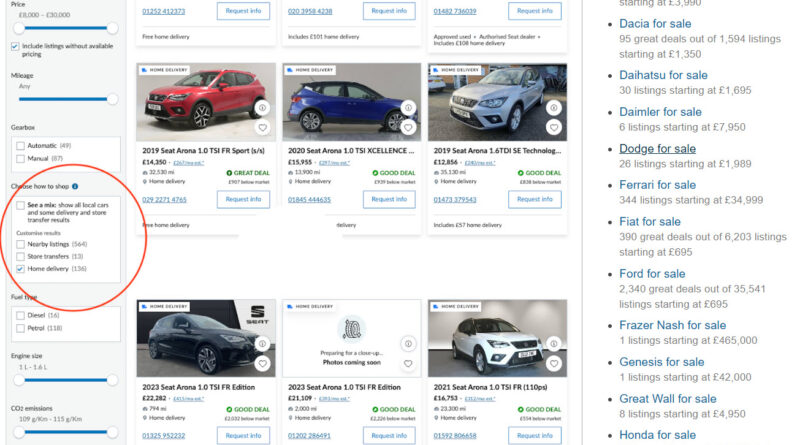Call dealer number 01473 379543

pos(455,200)
